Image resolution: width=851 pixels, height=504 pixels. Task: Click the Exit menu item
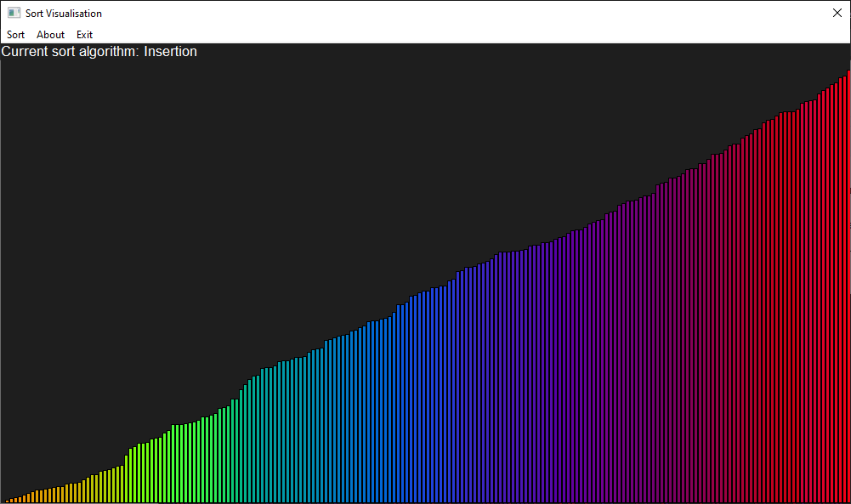click(x=84, y=35)
